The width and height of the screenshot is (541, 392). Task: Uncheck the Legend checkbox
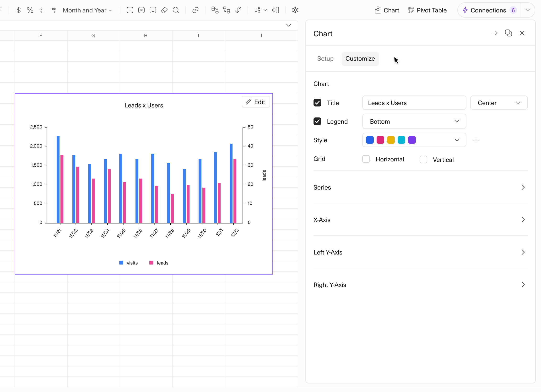tap(317, 122)
